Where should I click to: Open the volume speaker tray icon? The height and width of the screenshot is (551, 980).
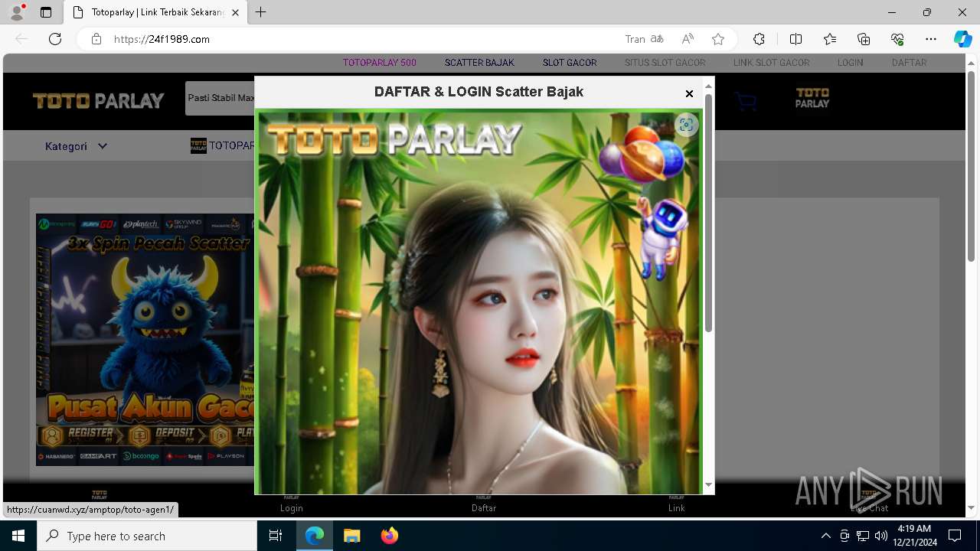coord(880,536)
